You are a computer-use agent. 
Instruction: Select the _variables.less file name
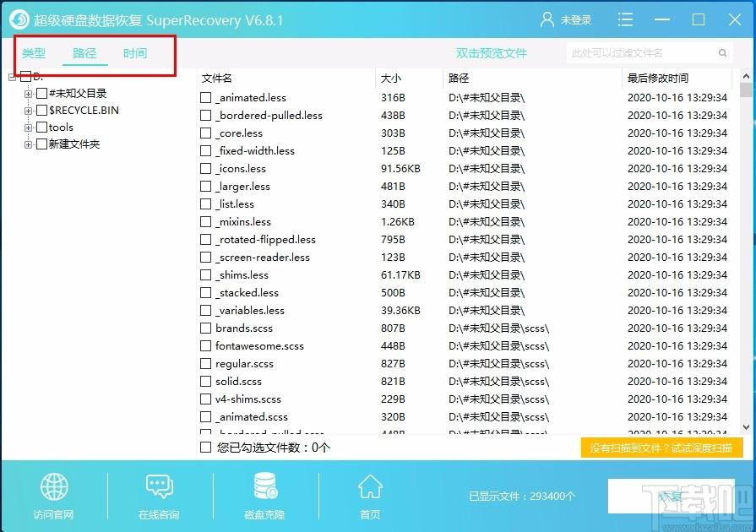coord(250,311)
